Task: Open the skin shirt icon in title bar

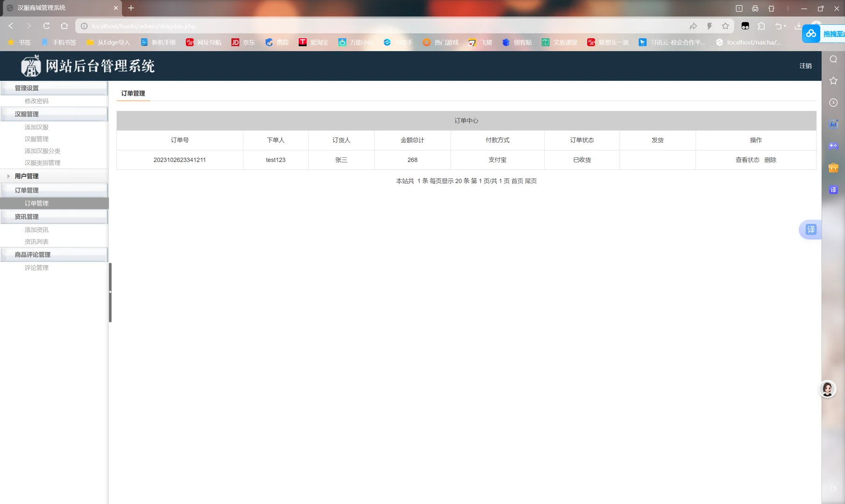Action: [x=771, y=8]
